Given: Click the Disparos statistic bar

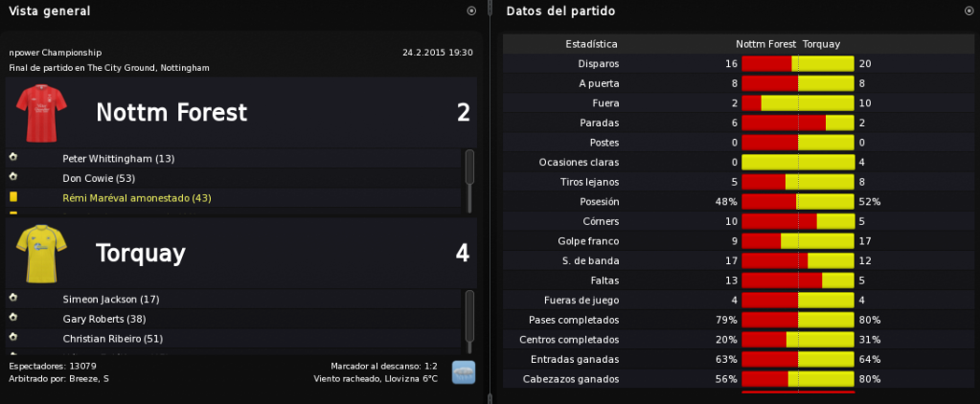Looking at the screenshot, I should [797, 64].
